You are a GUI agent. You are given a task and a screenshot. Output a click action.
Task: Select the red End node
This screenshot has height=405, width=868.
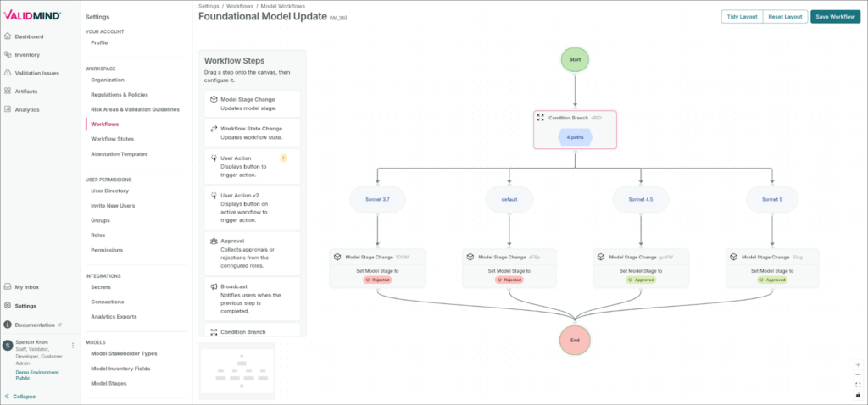575,338
